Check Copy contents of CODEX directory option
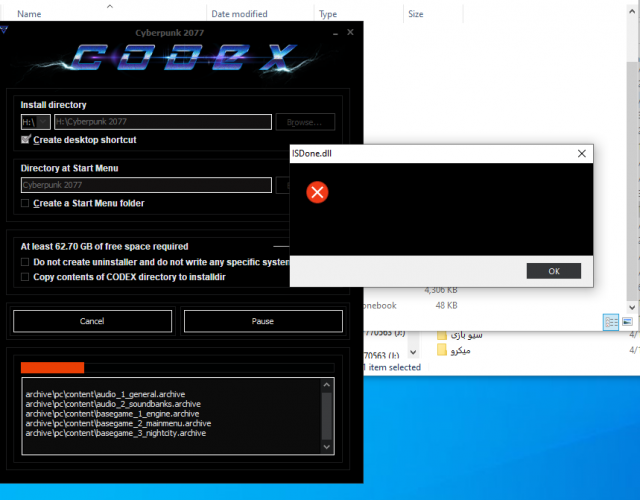Viewport: 640px width, 500px height. 26,277
